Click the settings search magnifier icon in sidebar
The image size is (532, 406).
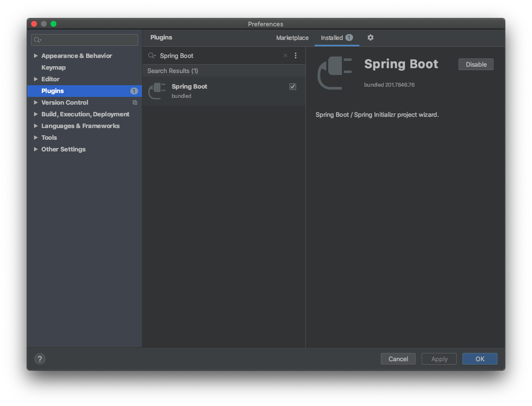pos(37,40)
